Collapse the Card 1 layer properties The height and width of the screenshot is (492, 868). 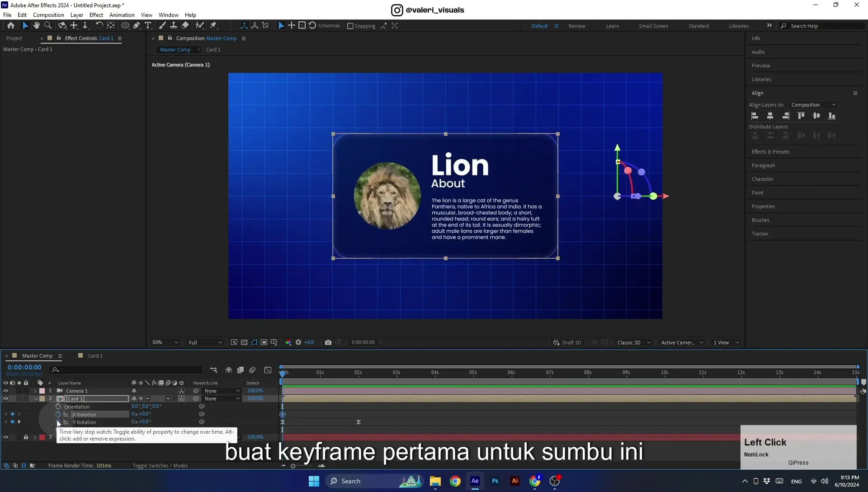click(x=35, y=398)
